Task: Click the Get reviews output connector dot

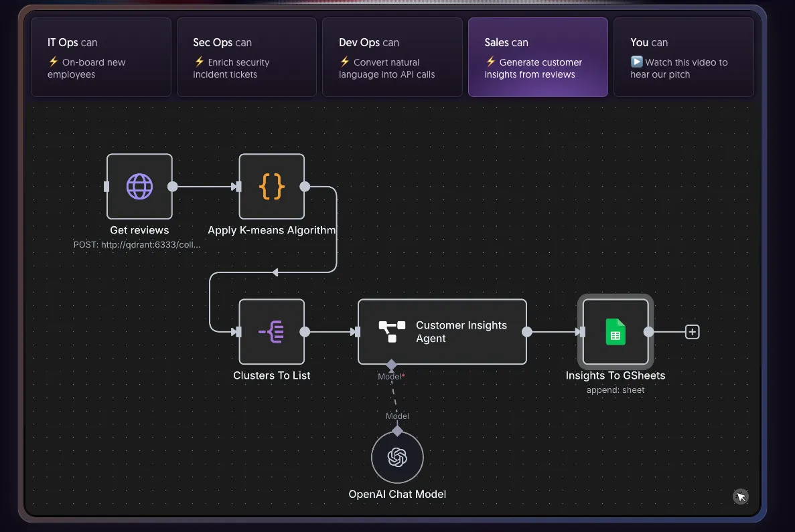Action: pos(172,187)
